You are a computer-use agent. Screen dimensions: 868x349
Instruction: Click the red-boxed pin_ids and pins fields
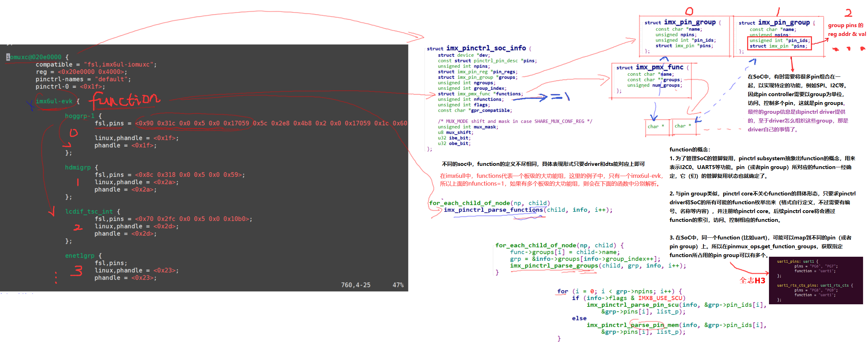pyautogui.click(x=780, y=43)
